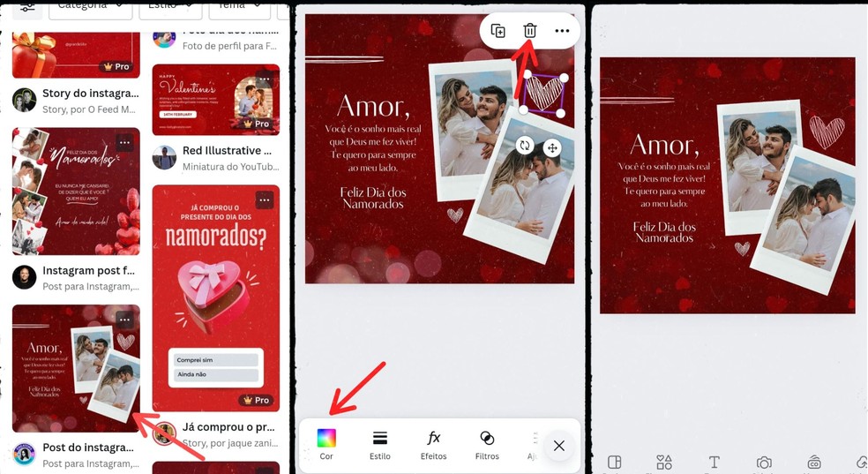Expand the Estilo dropdown in the templates list
This screenshot has width=868, height=474.
pos(170,8)
